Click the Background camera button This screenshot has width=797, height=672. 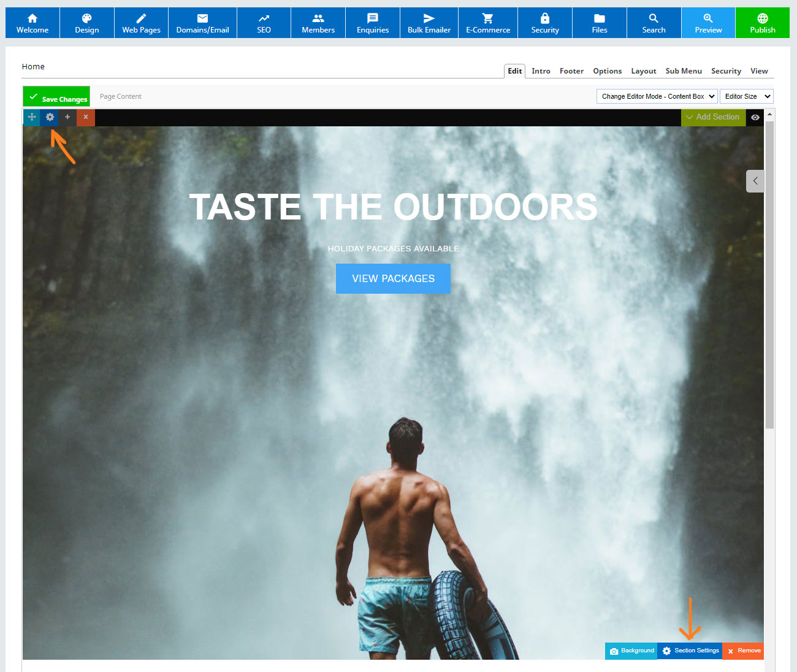pyautogui.click(x=631, y=651)
